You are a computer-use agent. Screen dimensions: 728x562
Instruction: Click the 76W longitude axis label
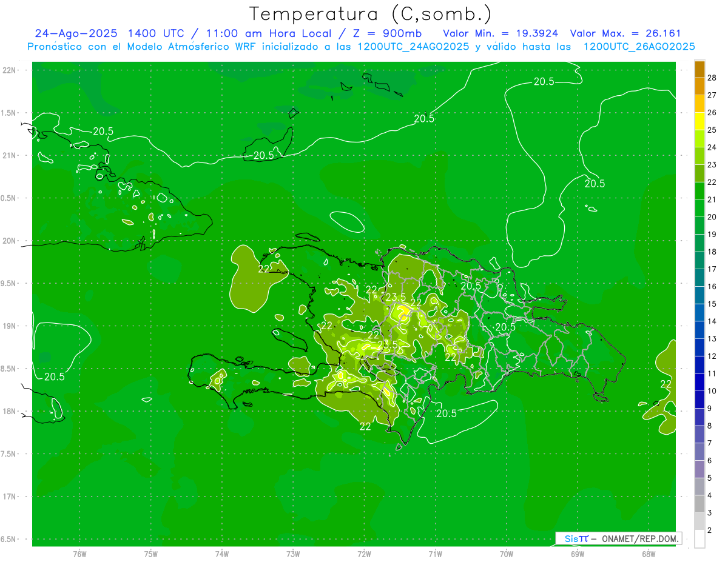pyautogui.click(x=79, y=554)
